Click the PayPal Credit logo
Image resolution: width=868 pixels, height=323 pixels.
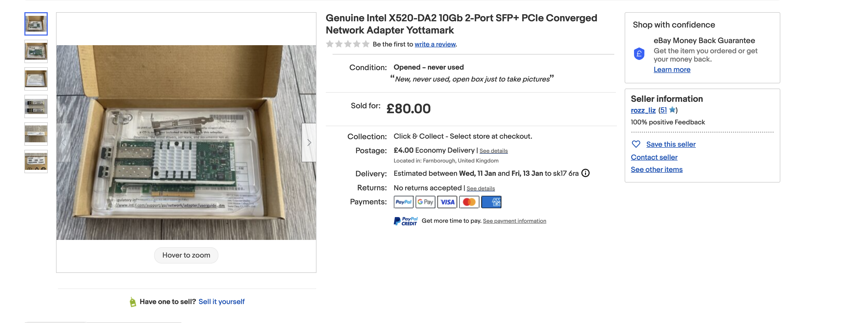click(x=405, y=221)
